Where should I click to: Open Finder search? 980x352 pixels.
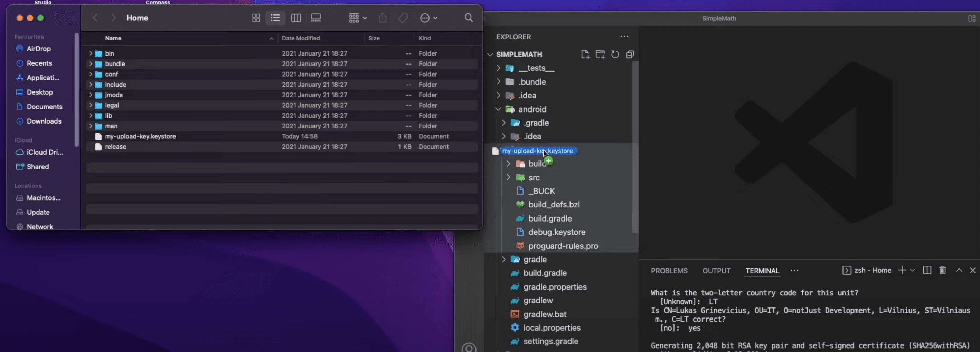(x=469, y=18)
